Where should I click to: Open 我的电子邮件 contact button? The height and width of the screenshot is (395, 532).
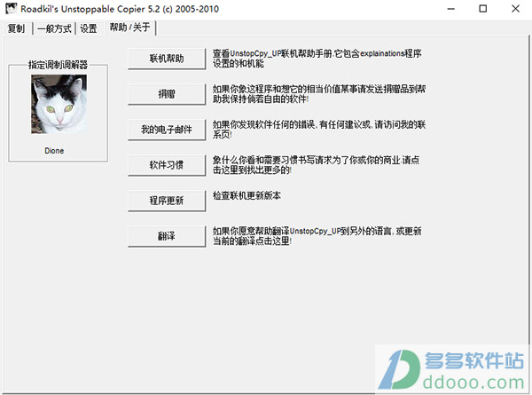point(167,130)
